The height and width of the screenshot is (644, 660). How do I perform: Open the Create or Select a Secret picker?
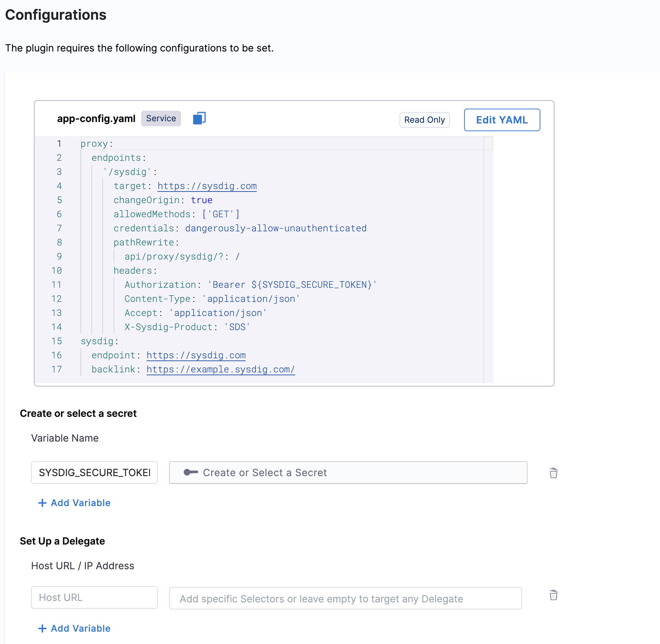point(348,473)
